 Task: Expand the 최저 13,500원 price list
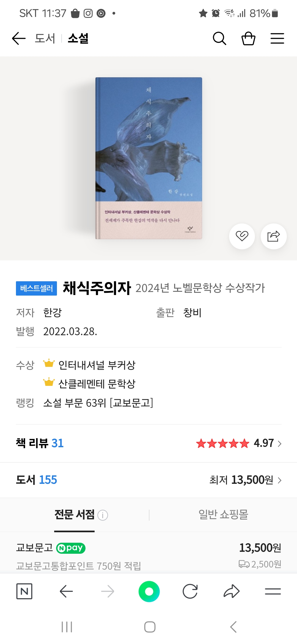tap(245, 480)
